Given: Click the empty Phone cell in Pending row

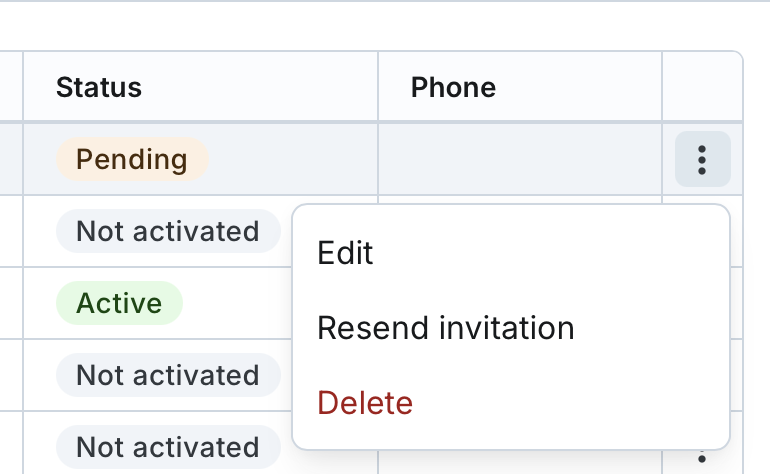Looking at the screenshot, I should point(519,159).
